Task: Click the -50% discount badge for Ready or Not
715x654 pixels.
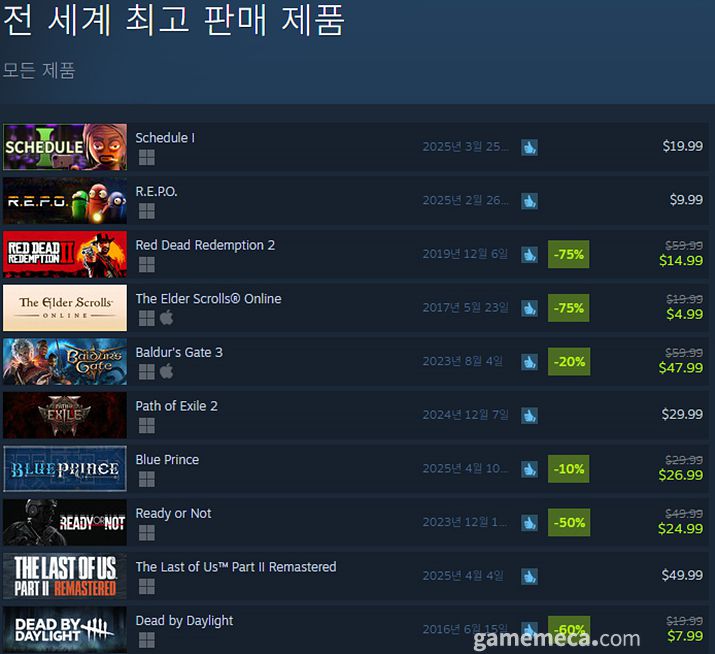Action: 569,523
